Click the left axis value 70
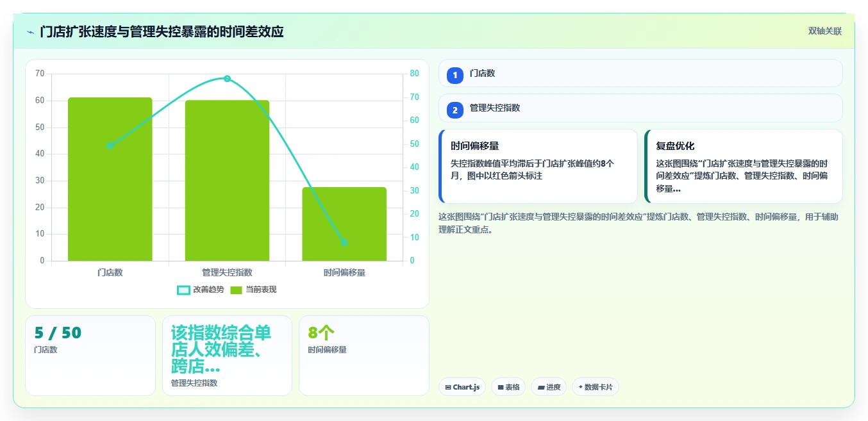 (x=40, y=74)
